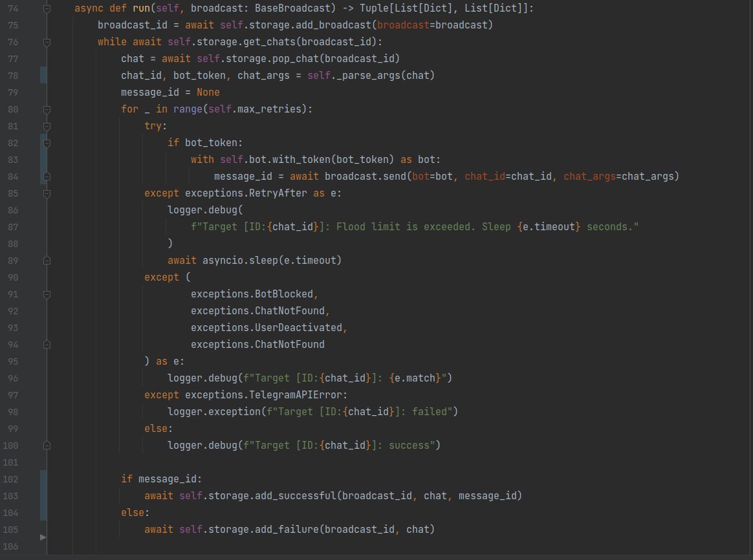The width and height of the screenshot is (753, 560).
Task: Click 'asyncio.sleep(e.timeout)' call
Action: [272, 260]
